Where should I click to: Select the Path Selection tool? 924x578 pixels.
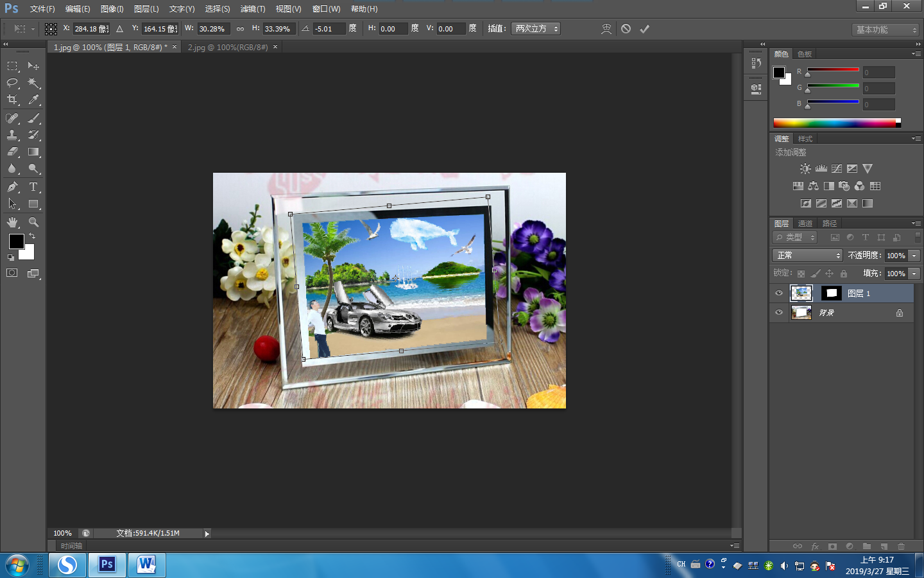(x=12, y=204)
